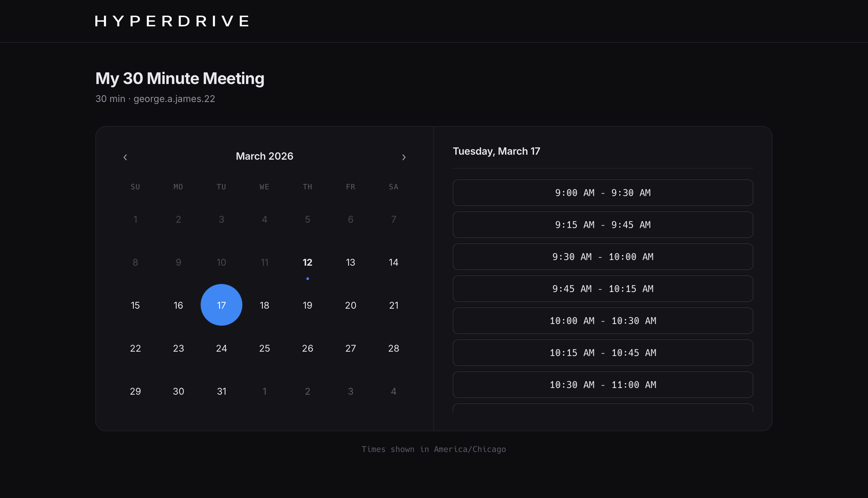Select March 17 on the calendar
This screenshot has height=498, width=868.
221,305
